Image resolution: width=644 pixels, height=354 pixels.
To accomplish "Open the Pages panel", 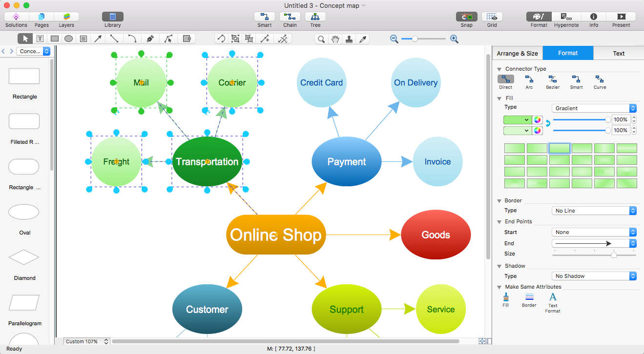I will click(x=42, y=17).
